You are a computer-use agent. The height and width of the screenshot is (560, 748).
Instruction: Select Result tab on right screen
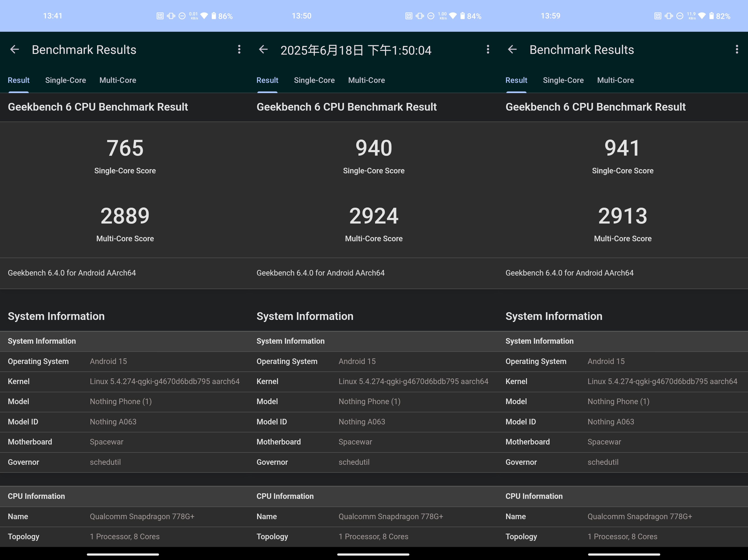pyautogui.click(x=516, y=80)
